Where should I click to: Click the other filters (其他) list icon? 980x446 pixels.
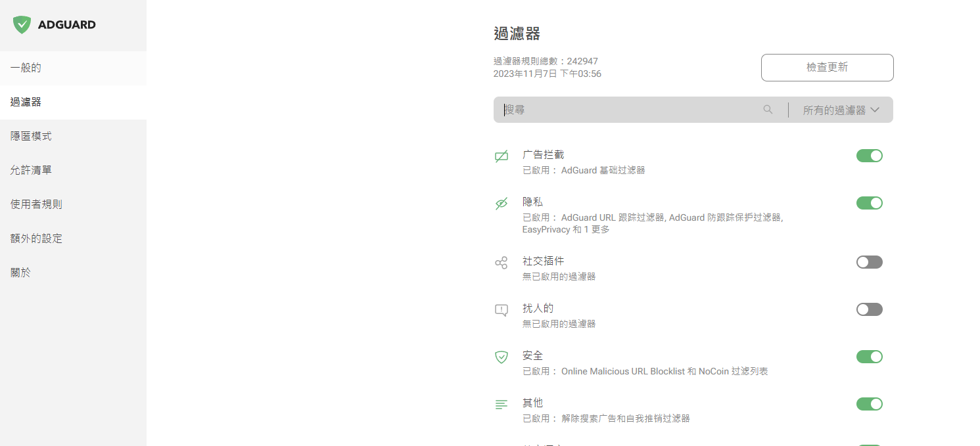pyautogui.click(x=502, y=404)
